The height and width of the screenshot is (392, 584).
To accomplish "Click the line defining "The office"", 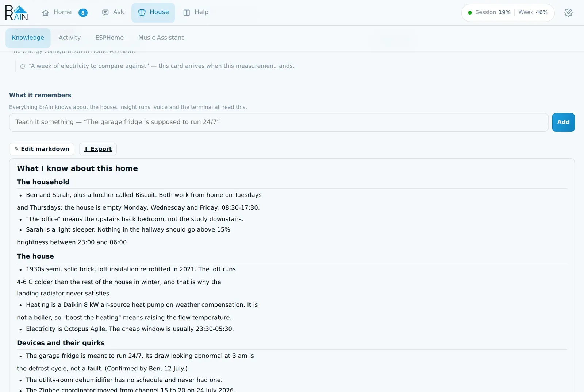I will [x=135, y=219].
